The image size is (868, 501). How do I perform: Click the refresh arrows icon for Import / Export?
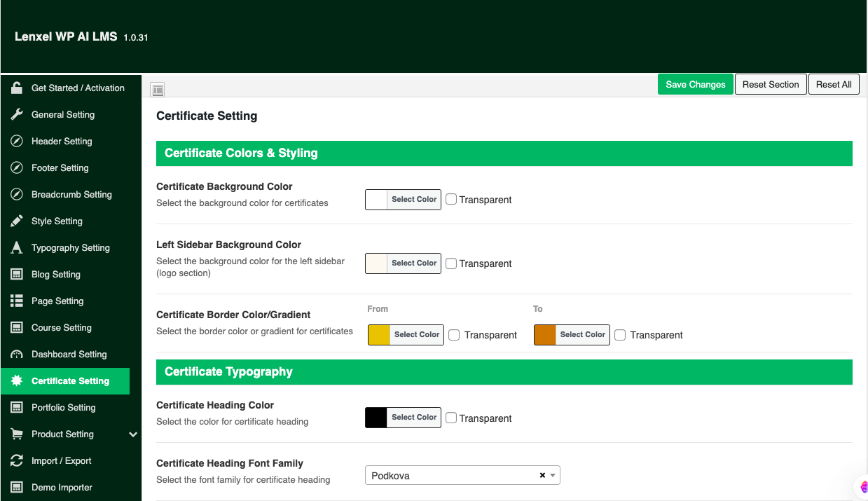coord(17,460)
